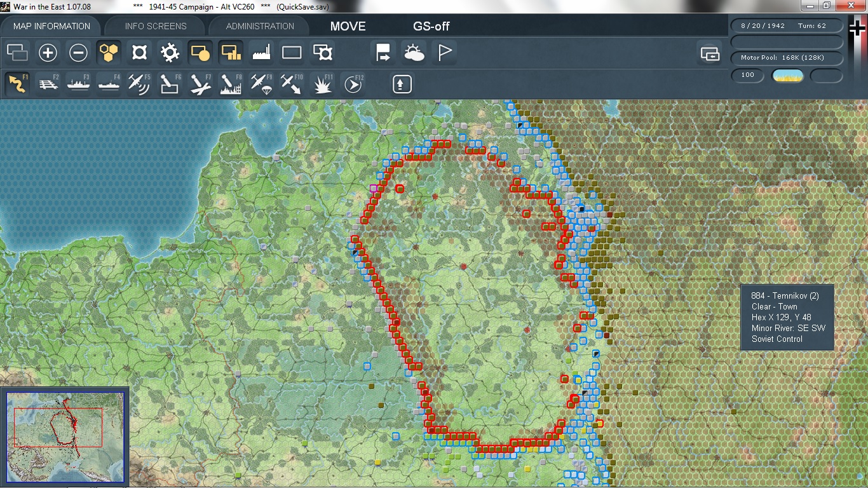Click the window-with-back-arrow icon in the top bar
The image size is (868, 488).
coord(710,53)
